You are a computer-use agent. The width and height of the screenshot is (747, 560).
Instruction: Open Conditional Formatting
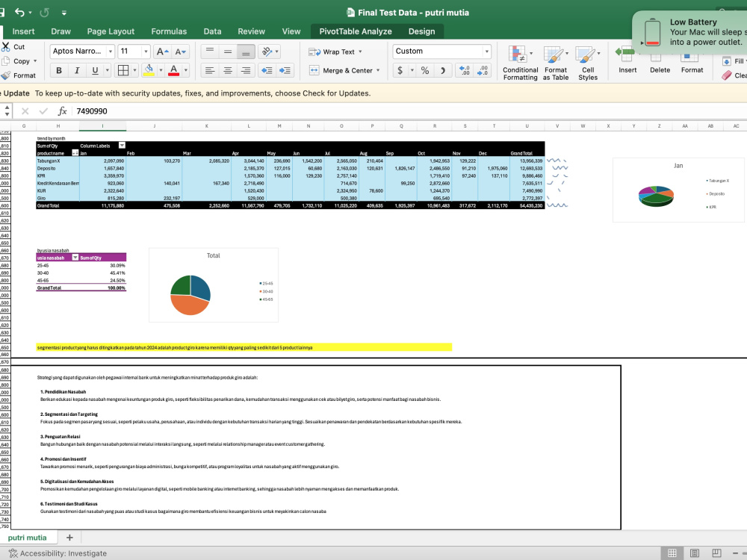pos(520,63)
